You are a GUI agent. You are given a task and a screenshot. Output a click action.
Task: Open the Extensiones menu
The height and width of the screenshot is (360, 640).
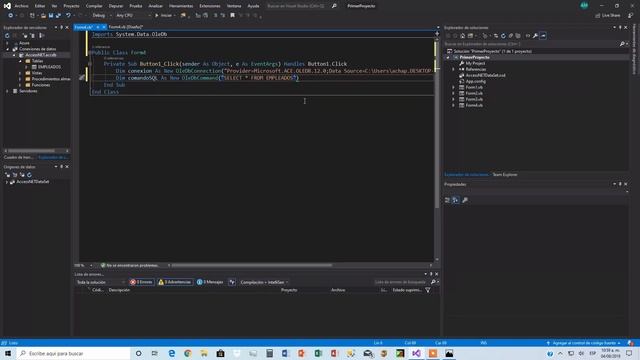click(x=210, y=6)
